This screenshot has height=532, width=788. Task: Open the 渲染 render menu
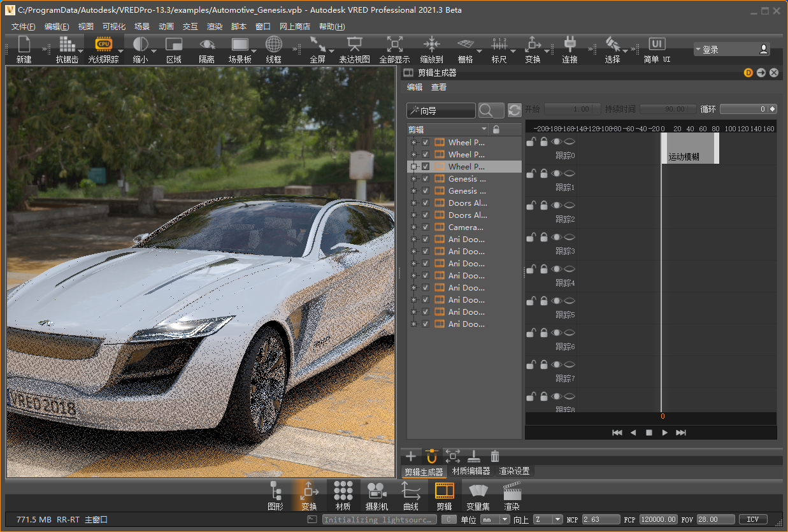pos(215,27)
